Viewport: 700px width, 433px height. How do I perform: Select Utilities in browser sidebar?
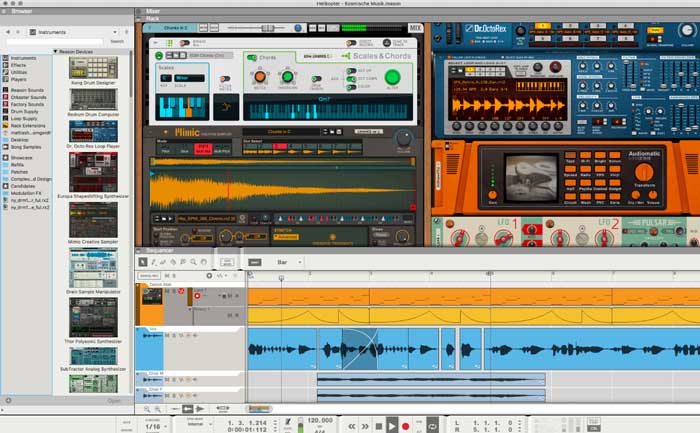[19, 72]
